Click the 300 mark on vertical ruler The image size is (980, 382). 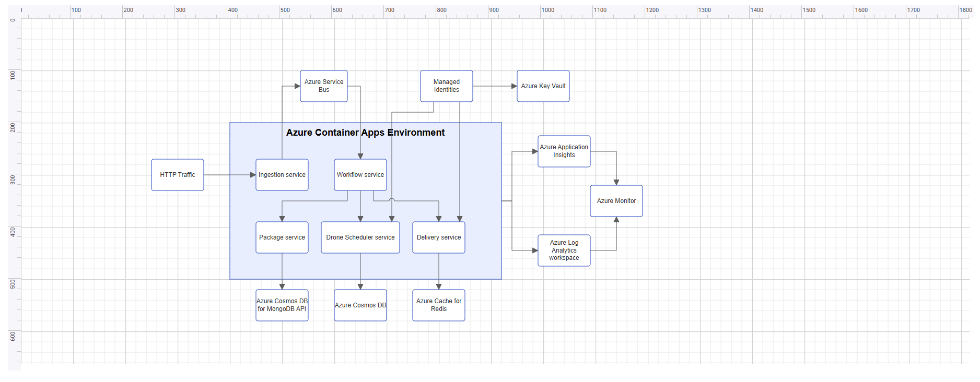pyautogui.click(x=13, y=180)
